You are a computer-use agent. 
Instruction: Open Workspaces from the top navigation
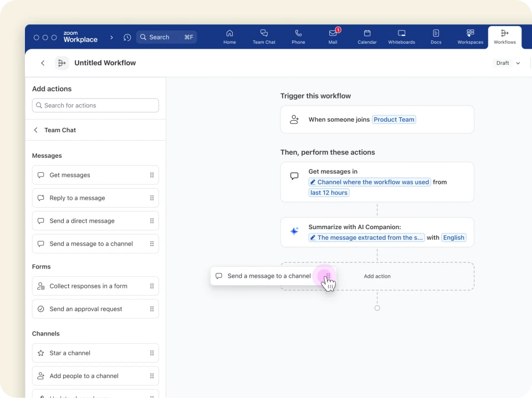pos(470,37)
